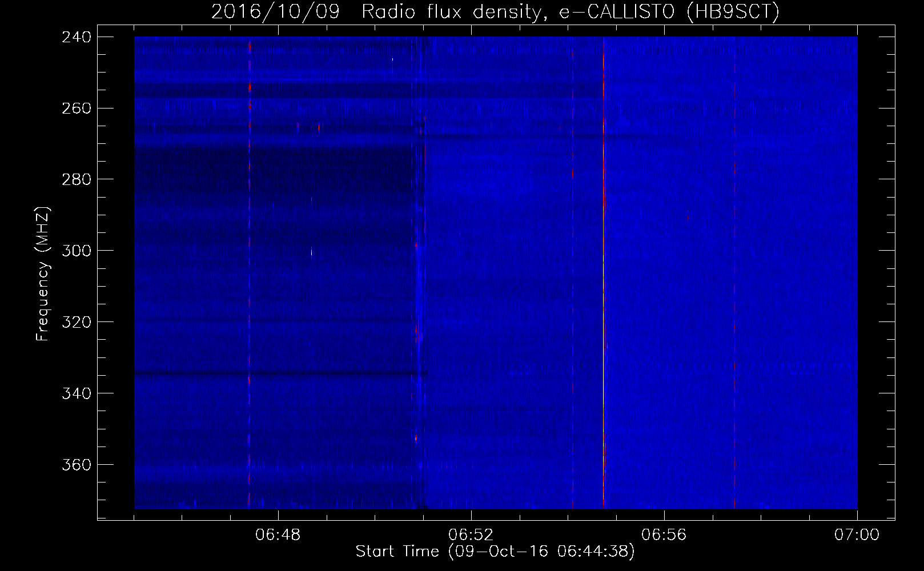Click the bright yellow vertical burst line
The image size is (924, 571).
click(603, 272)
